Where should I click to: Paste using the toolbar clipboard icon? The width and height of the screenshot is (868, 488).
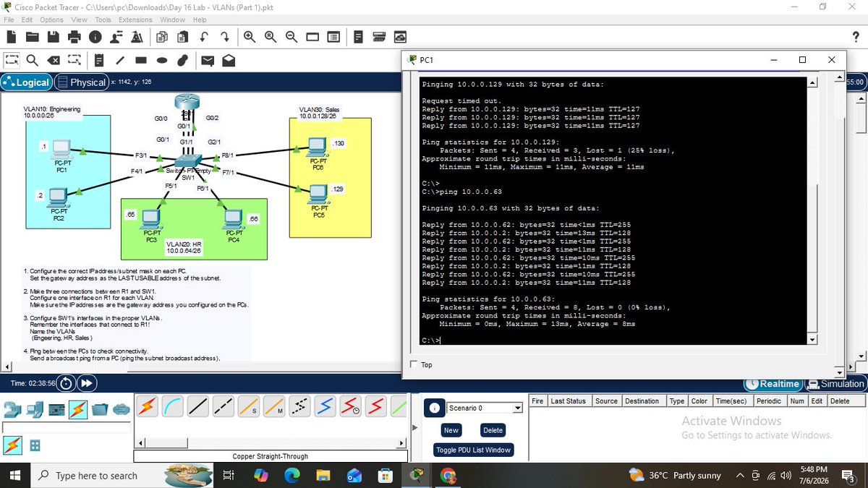[182, 36]
